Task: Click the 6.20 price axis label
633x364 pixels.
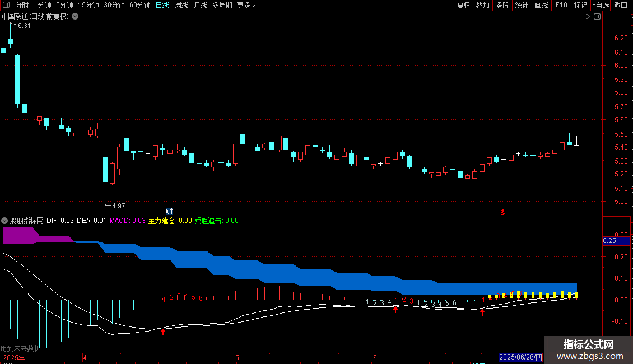Action: click(621, 38)
